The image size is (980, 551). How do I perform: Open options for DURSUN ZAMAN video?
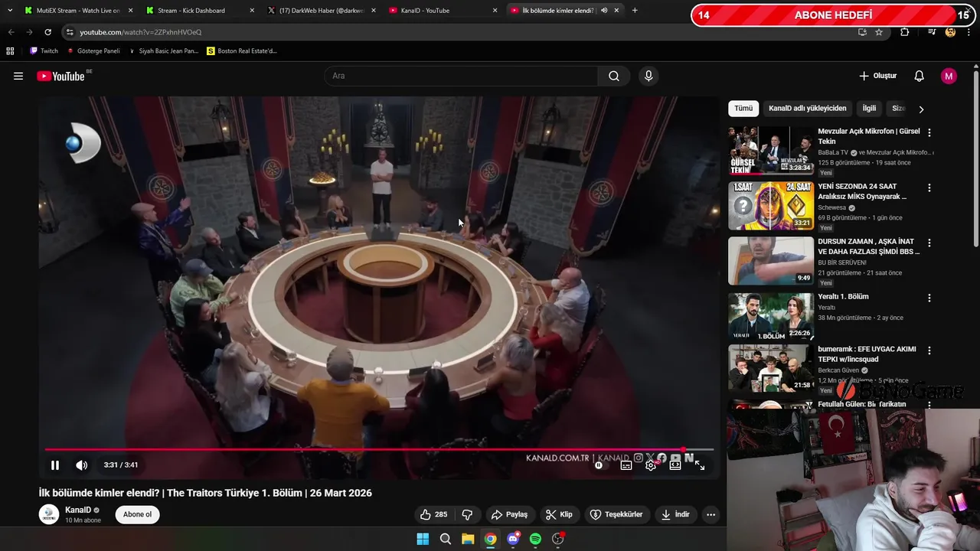[x=929, y=243]
